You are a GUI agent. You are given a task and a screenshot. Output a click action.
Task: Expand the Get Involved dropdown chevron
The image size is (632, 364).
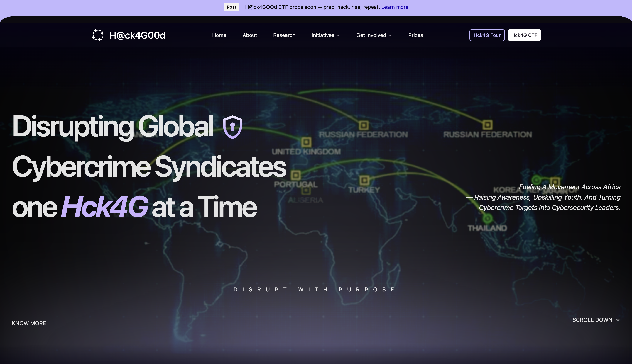pos(390,35)
